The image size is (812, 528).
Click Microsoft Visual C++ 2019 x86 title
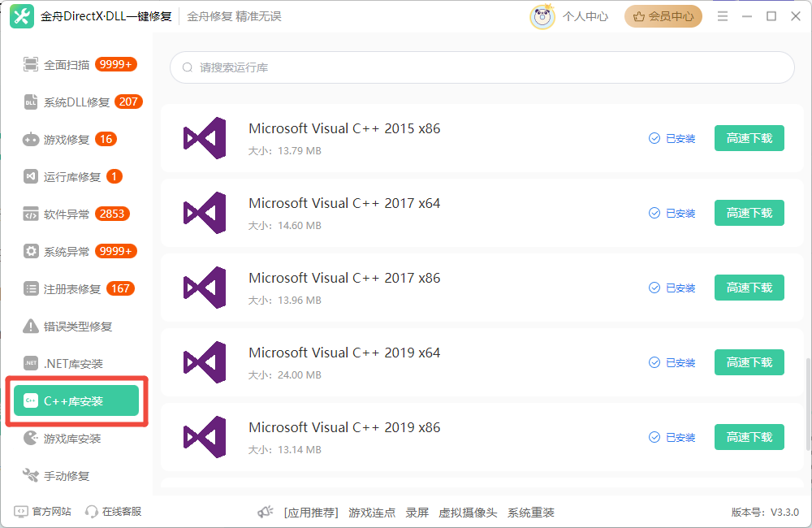[344, 427]
